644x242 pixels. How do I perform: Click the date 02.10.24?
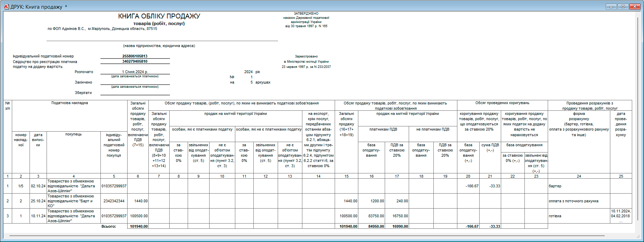[x=38, y=186]
